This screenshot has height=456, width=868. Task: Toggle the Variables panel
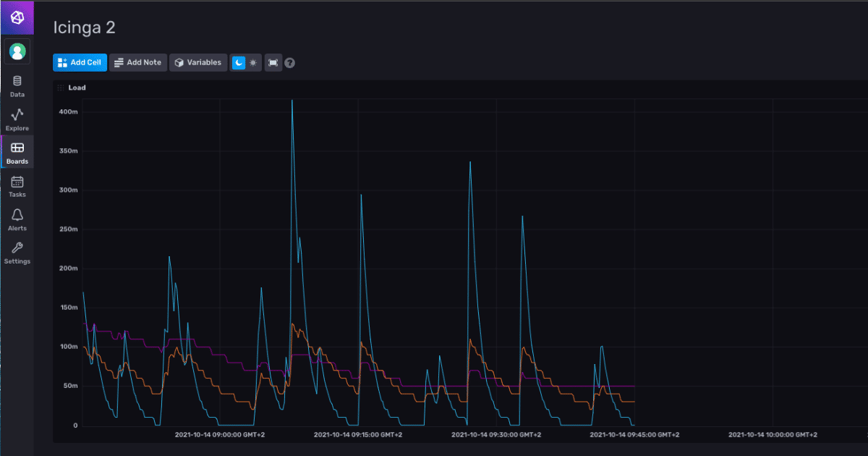point(198,62)
